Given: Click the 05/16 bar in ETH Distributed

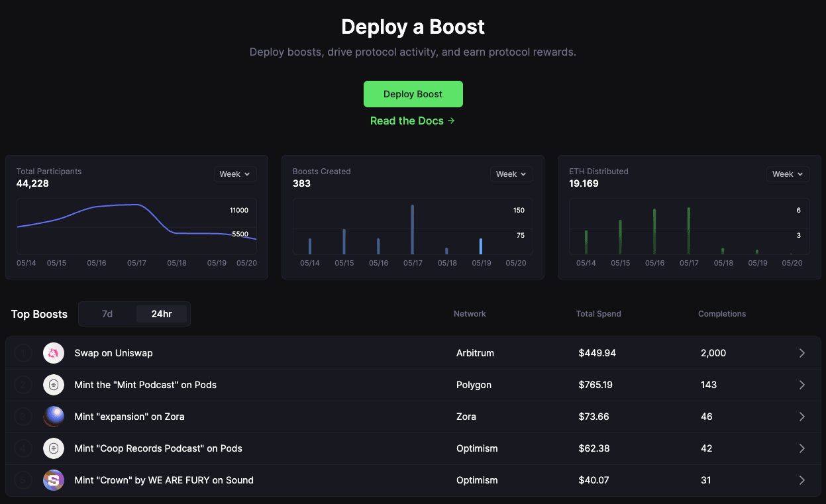Looking at the screenshot, I should coord(654,232).
